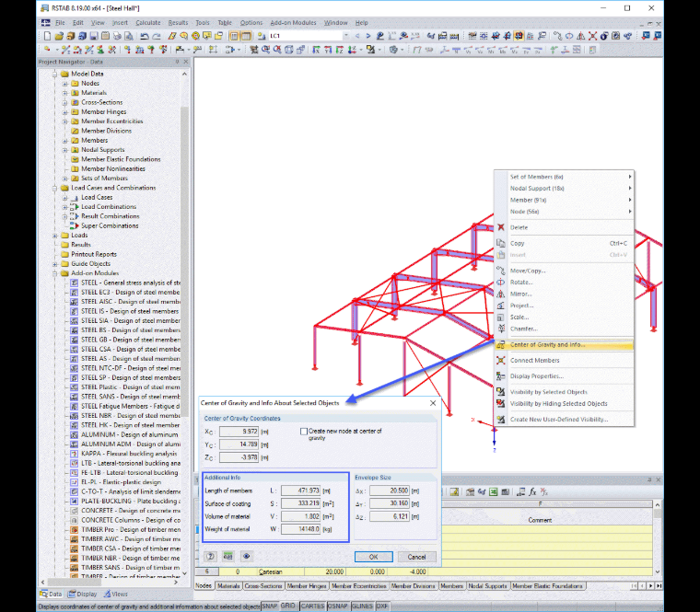Switch to Display navigator tab
This screenshot has height=612, width=700.
tap(82, 594)
